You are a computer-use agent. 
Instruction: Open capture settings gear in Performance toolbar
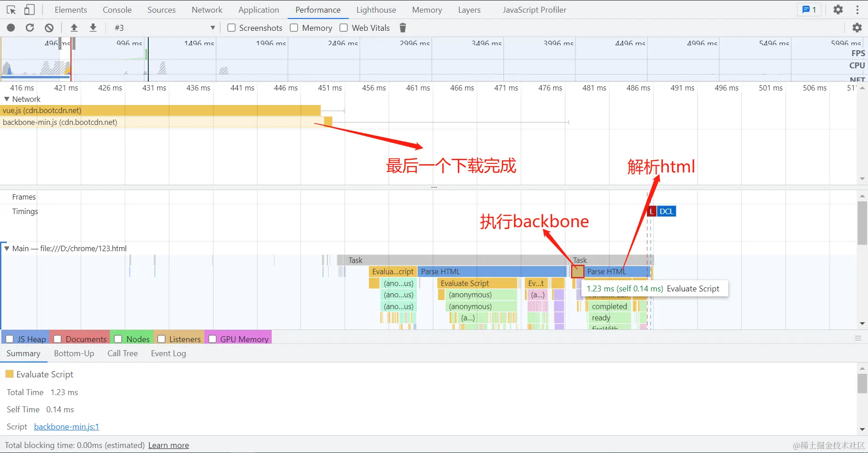[x=857, y=28]
